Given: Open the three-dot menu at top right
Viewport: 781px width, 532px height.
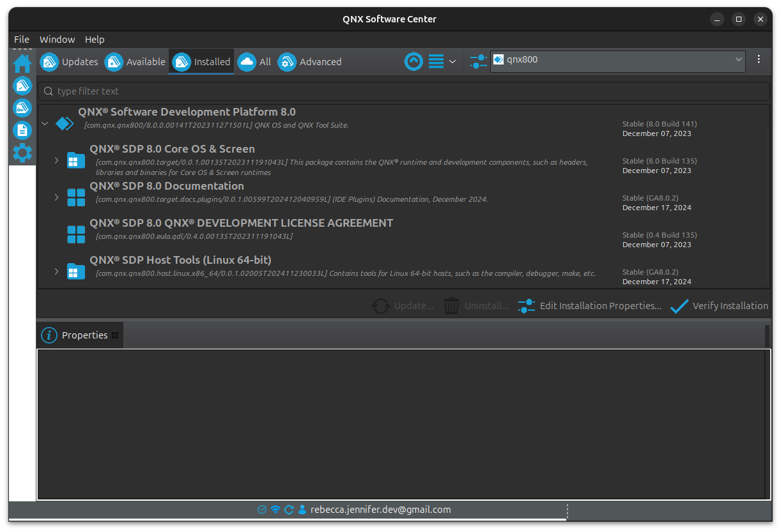Looking at the screenshot, I should (759, 59).
